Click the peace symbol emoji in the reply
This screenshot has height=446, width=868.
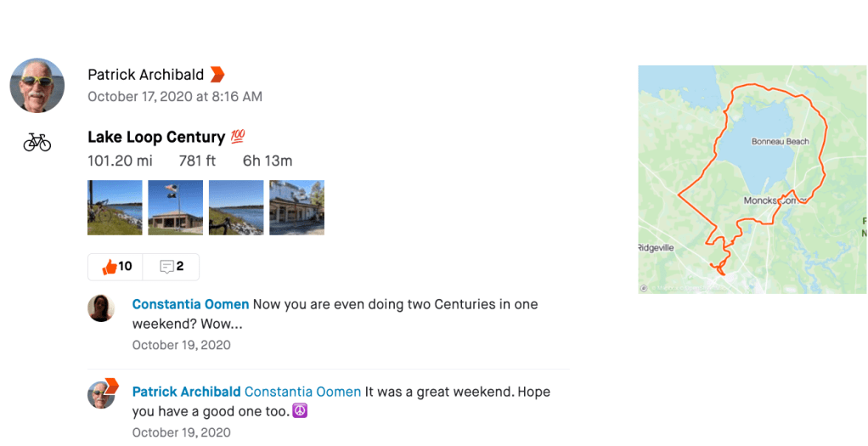[299, 410]
